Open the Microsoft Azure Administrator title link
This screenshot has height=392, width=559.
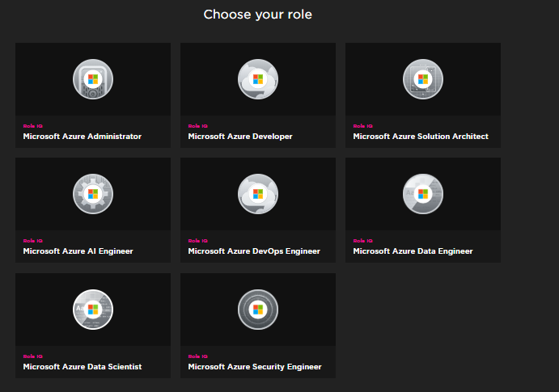[82, 137]
